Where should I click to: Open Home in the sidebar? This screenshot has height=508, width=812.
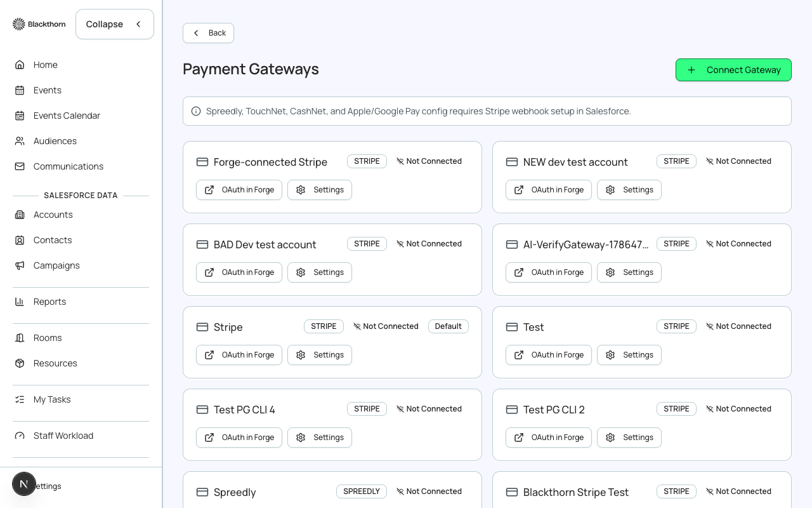81,65
